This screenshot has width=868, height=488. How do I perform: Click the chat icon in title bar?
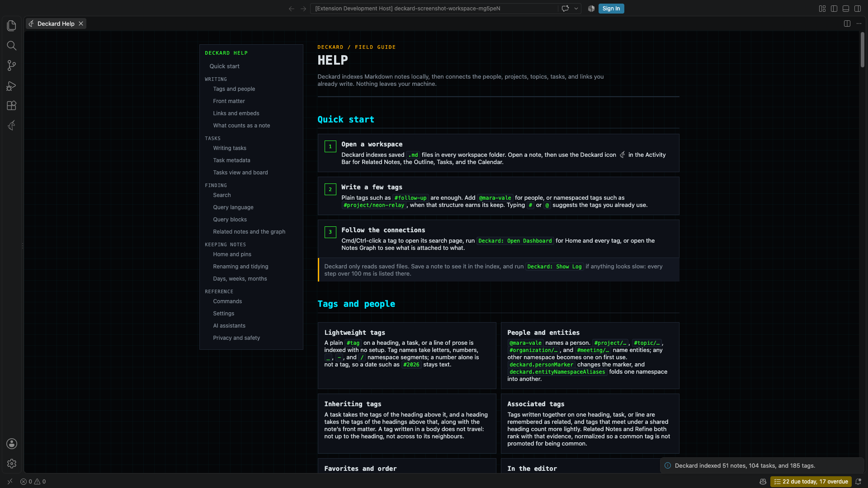coord(565,9)
